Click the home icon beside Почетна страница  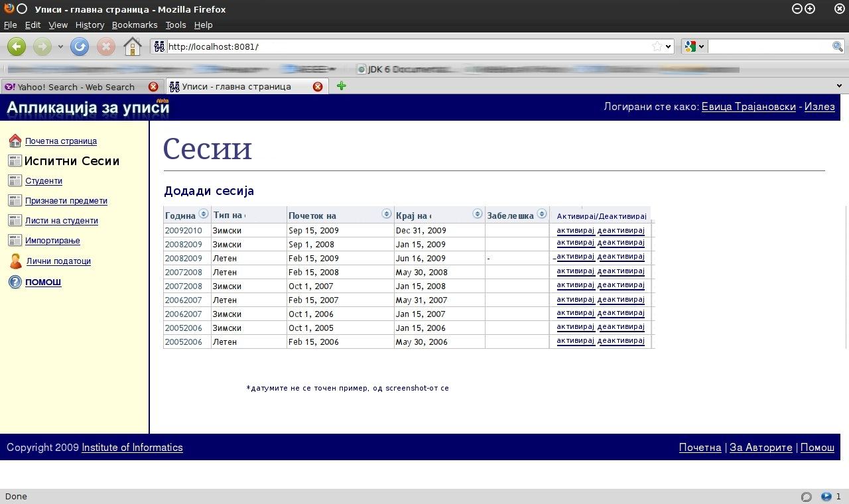click(x=15, y=141)
